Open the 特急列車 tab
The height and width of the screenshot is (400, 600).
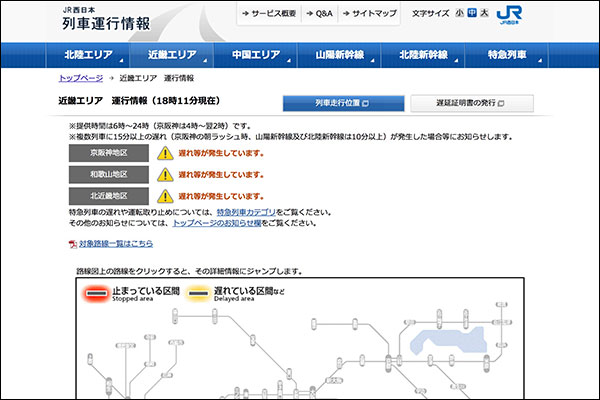507,55
